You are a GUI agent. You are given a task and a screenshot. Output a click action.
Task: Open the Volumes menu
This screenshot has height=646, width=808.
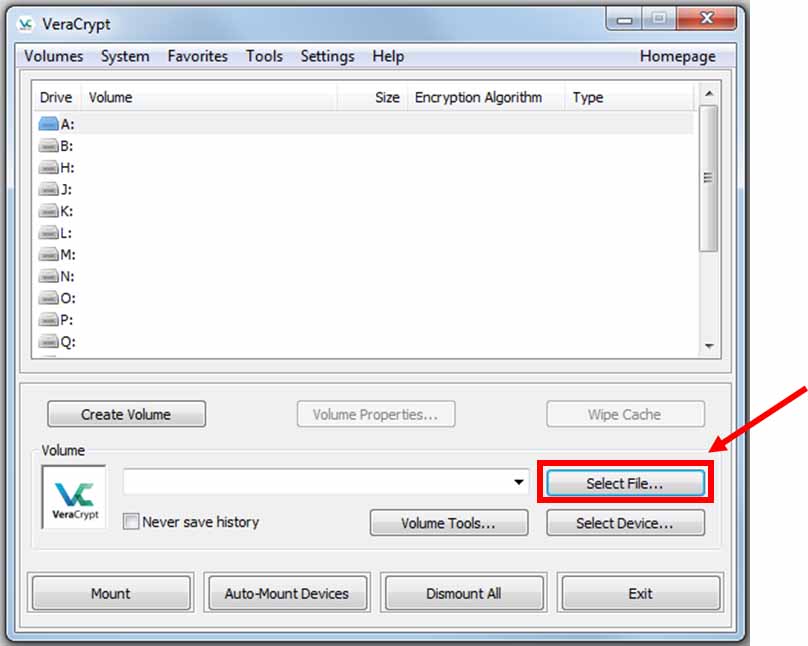(x=54, y=56)
